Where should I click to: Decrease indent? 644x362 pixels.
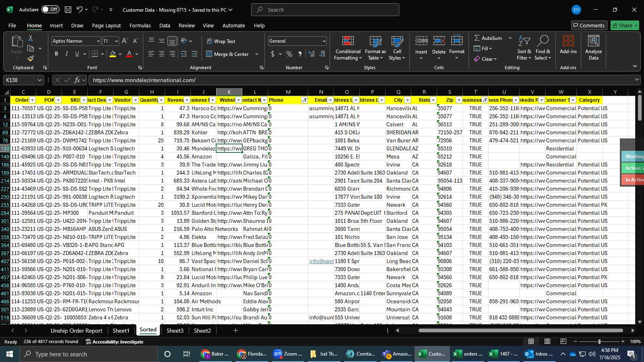pos(184,54)
